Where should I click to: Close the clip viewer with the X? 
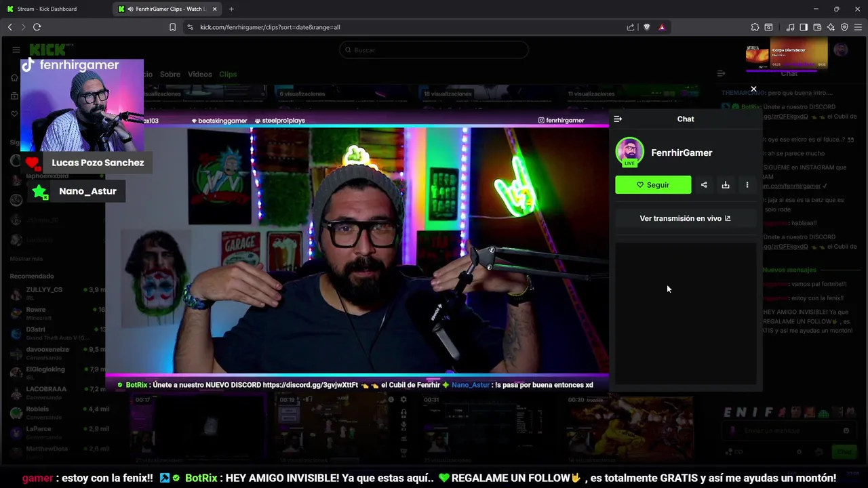(x=753, y=89)
